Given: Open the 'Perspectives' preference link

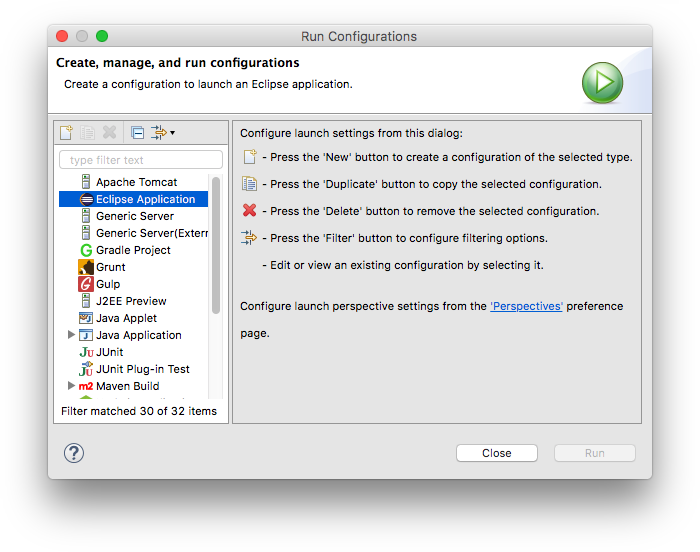Looking at the screenshot, I should pyautogui.click(x=526, y=306).
